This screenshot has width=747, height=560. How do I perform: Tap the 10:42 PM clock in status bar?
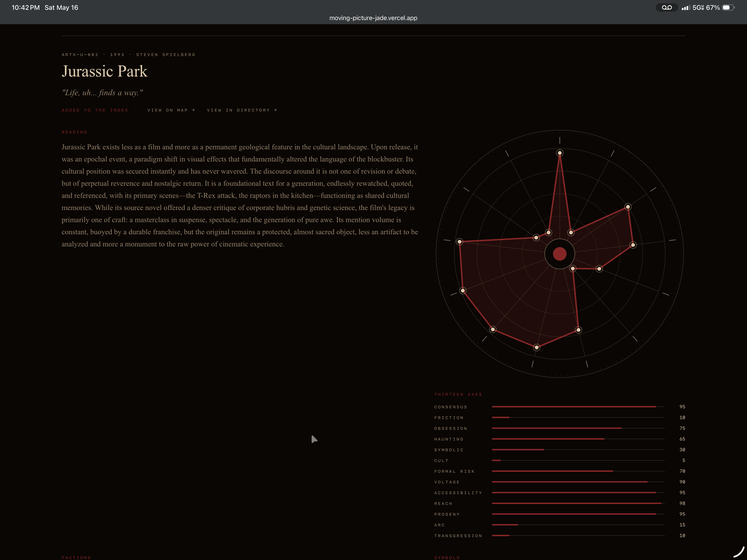(x=26, y=7)
